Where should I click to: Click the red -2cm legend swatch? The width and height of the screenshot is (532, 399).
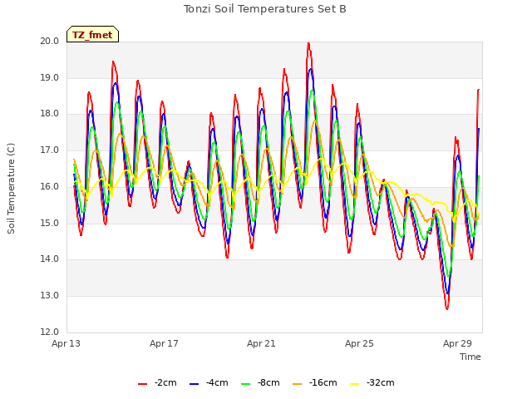click(142, 384)
